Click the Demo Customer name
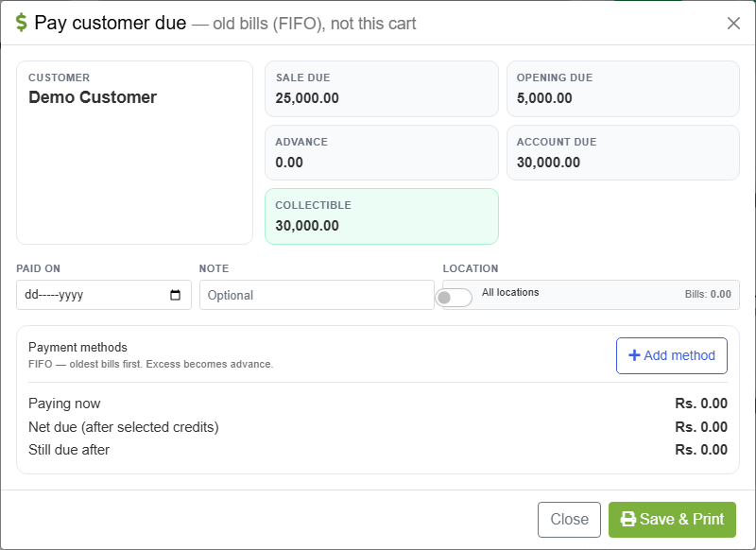This screenshot has height=550, width=756. pyautogui.click(x=93, y=97)
